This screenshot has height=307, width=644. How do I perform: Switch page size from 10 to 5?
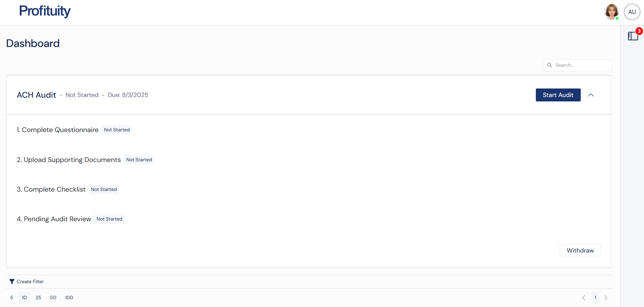pyautogui.click(x=12, y=297)
